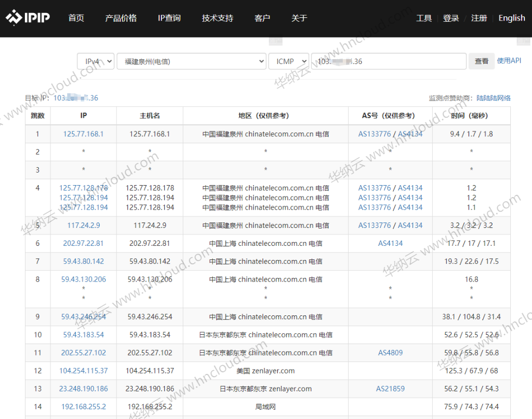This screenshot has height=419, width=532.
Task: Select hostname cell 202.97.22.81
Action: 150,243
